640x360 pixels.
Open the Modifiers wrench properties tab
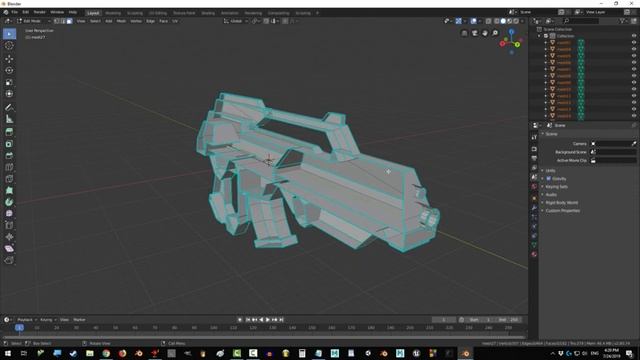[x=534, y=207]
